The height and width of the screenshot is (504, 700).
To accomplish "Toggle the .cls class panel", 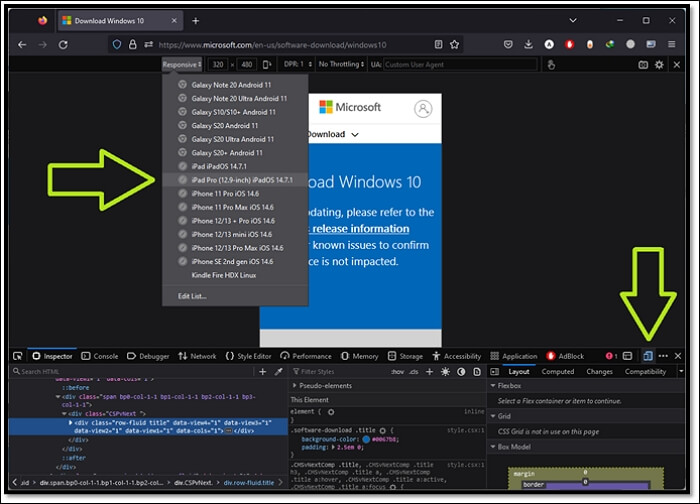I will point(415,371).
